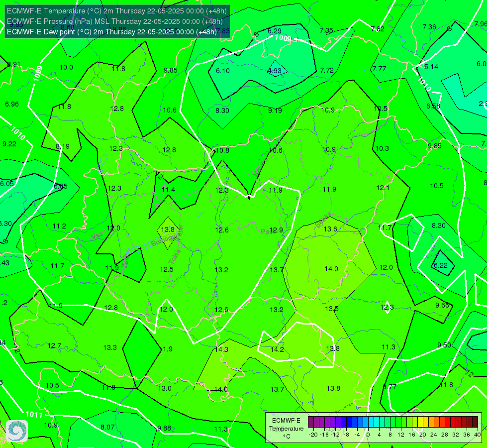Click the swirl logo icon in the corner

coord(17,431)
